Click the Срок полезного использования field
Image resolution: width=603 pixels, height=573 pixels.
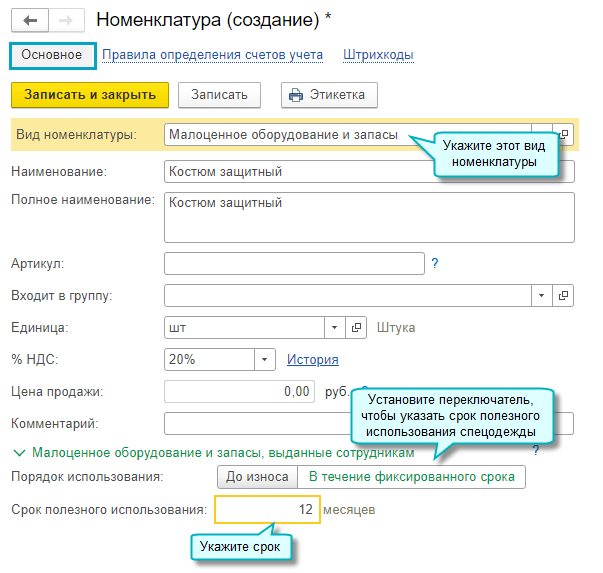267,510
